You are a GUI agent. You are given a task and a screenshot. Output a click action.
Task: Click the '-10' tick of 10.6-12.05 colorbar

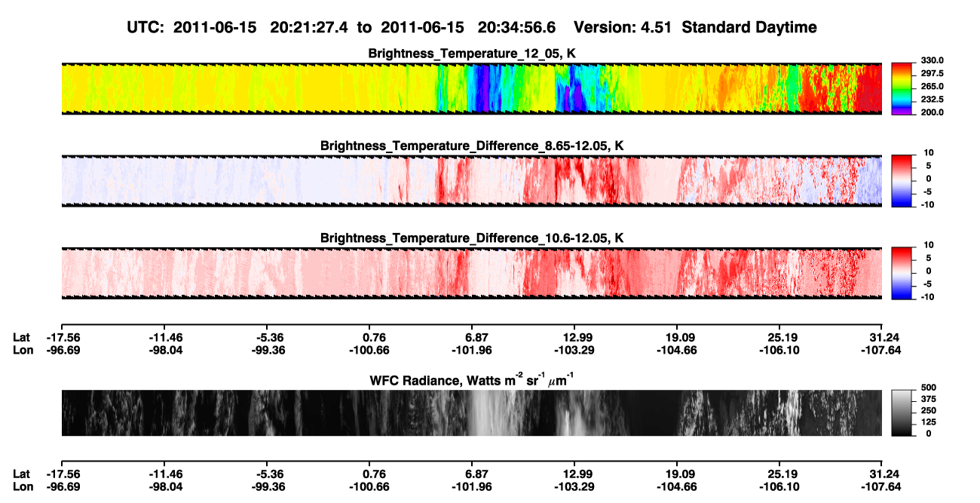click(x=926, y=297)
